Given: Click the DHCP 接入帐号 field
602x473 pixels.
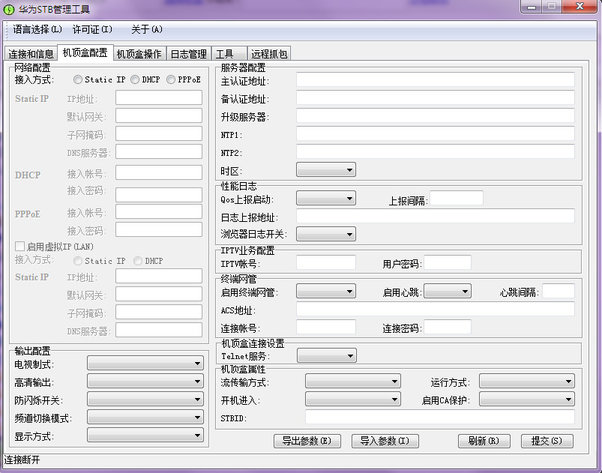Looking at the screenshot, I should (159, 173).
